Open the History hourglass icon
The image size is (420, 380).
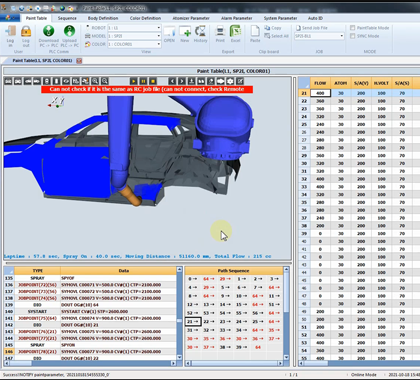tap(200, 31)
